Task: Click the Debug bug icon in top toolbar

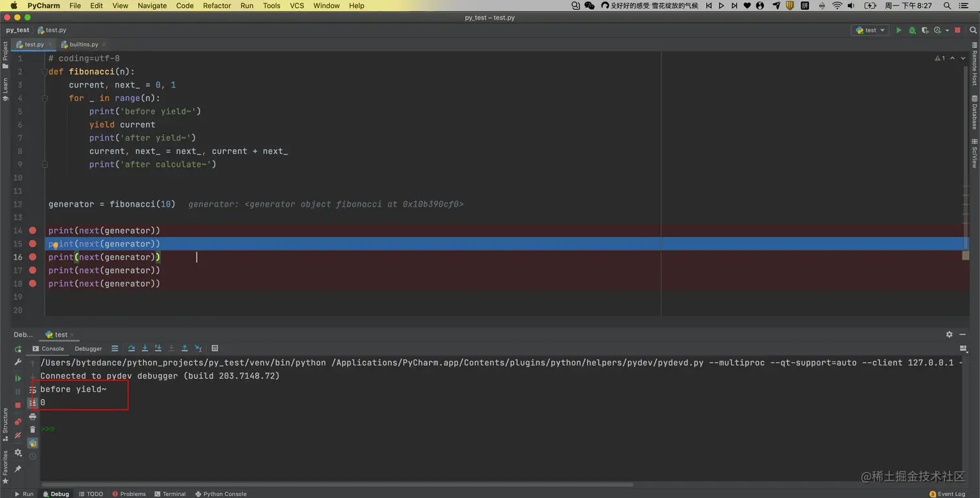Action: (912, 30)
